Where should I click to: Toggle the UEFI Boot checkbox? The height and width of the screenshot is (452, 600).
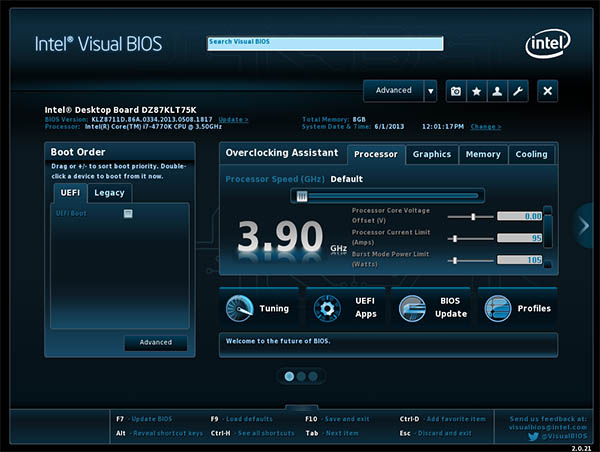click(x=128, y=213)
